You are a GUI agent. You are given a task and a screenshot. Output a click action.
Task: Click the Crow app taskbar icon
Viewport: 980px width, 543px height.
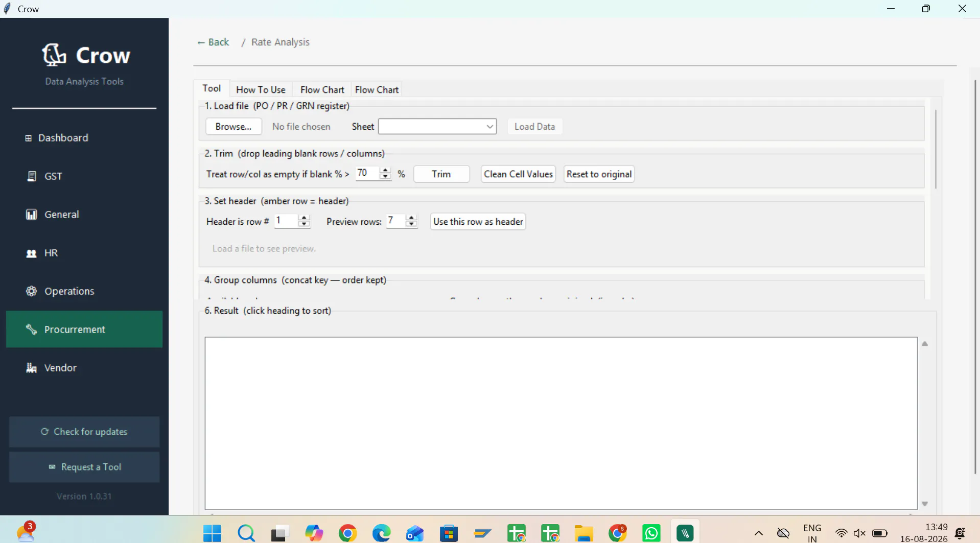[x=685, y=533]
